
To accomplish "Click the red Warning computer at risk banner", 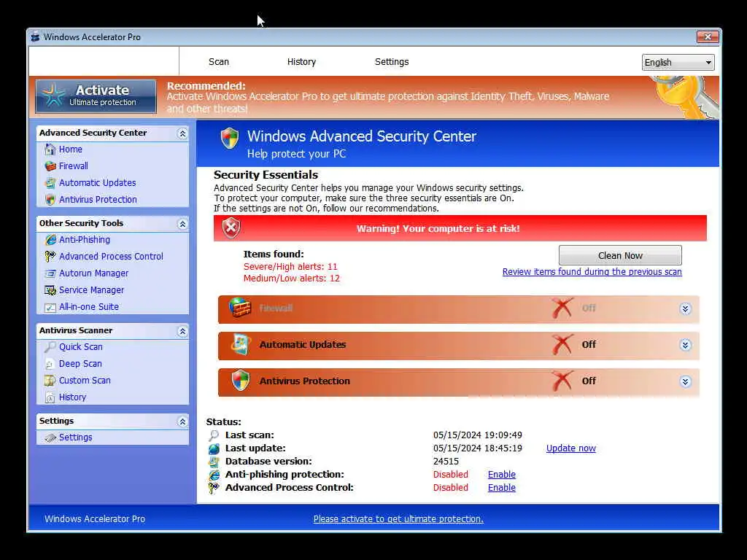I will pos(460,228).
